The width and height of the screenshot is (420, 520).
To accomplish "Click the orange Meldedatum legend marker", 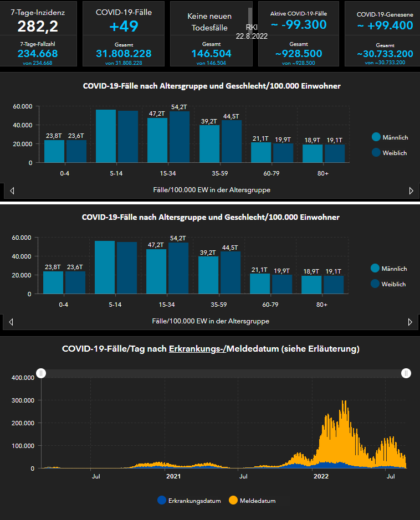I will [x=233, y=501].
